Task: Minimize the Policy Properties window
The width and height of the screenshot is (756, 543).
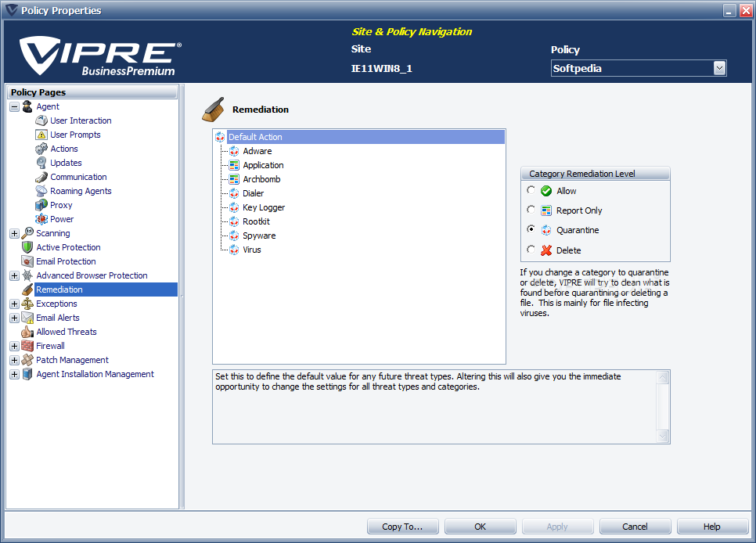Action: pyautogui.click(x=730, y=11)
